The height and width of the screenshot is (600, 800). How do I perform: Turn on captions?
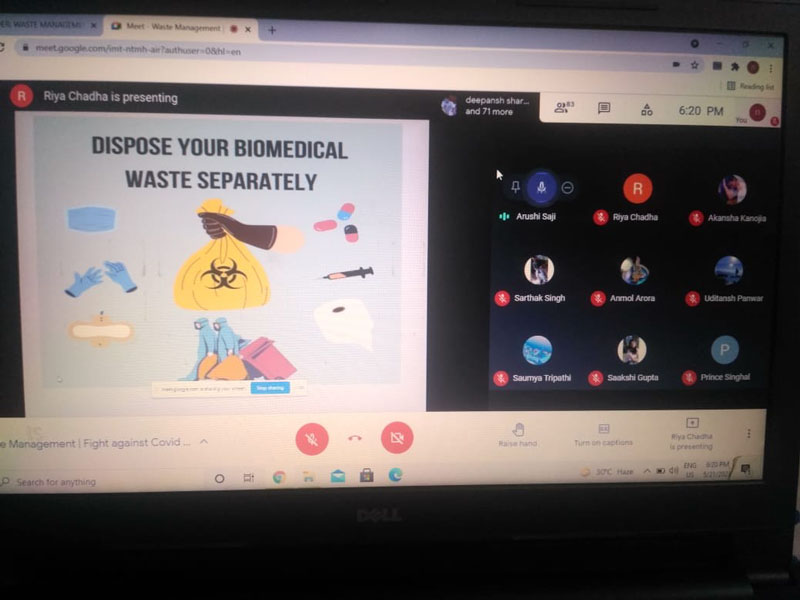tap(603, 434)
